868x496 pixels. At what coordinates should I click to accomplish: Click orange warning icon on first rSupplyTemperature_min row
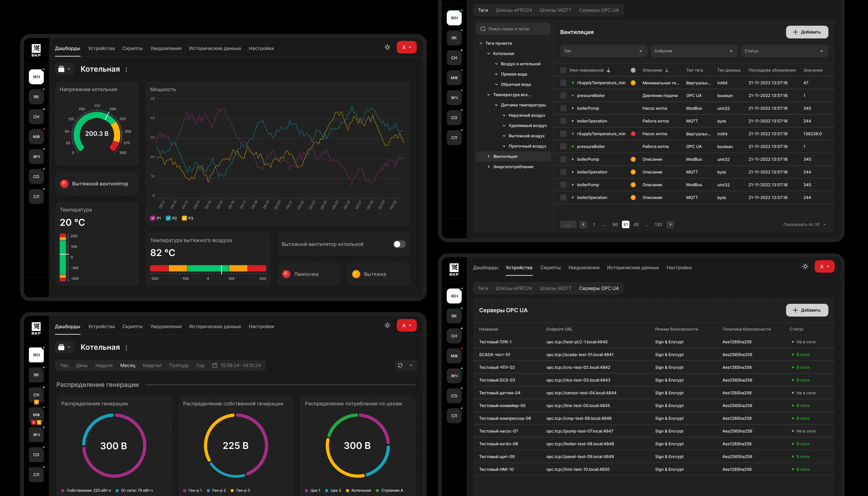(x=633, y=83)
